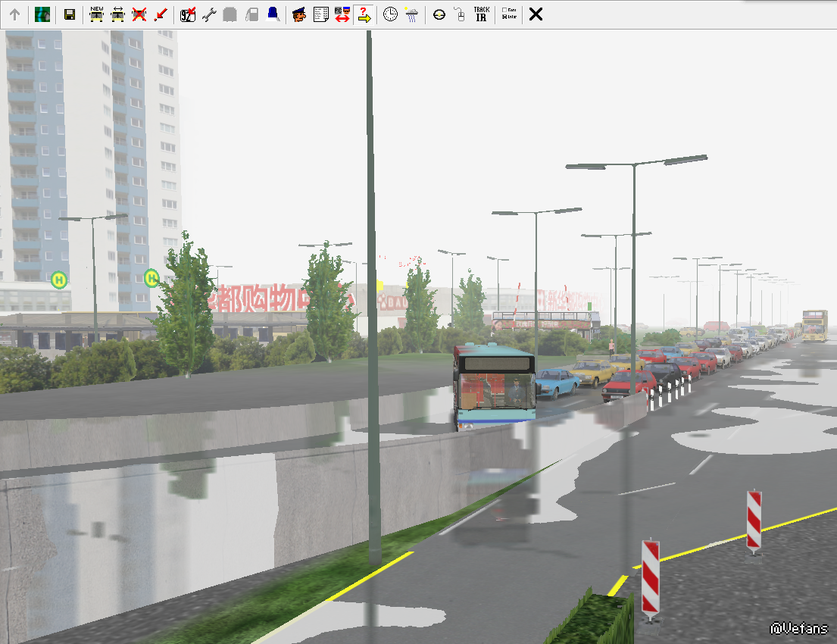
Task: Open the weather rain cloud icon
Action: (411, 14)
